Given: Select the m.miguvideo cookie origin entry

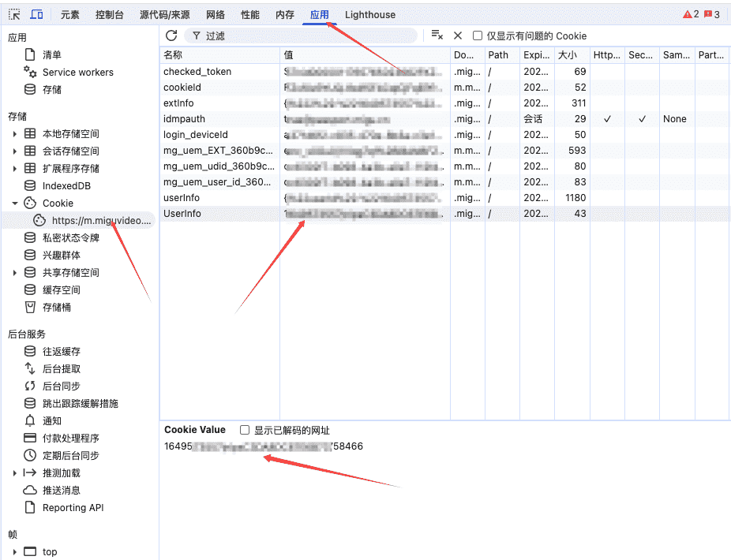Looking at the screenshot, I should coord(100,221).
